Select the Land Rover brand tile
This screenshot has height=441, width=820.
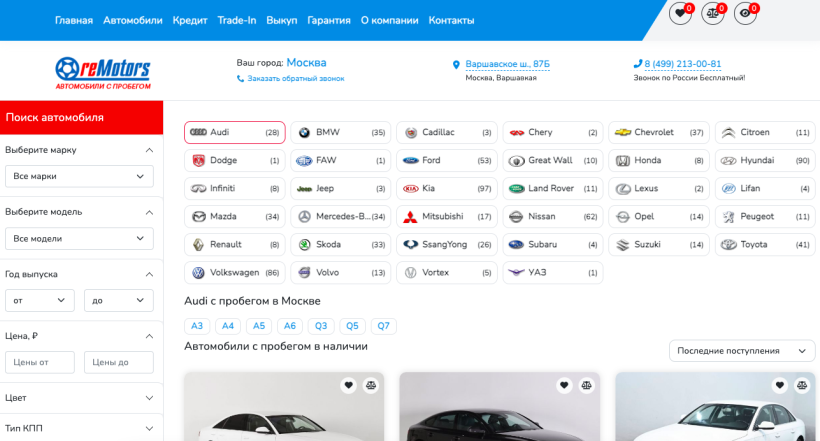(x=553, y=188)
